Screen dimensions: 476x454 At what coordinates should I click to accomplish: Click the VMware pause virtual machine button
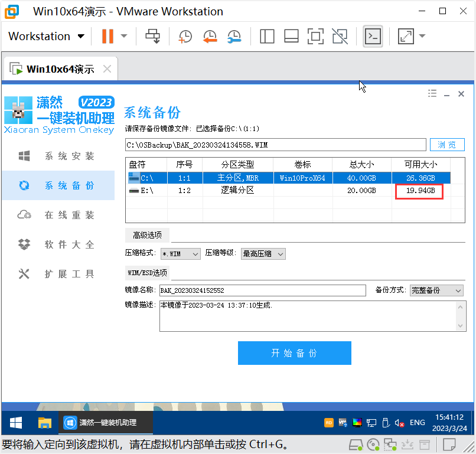[107, 37]
